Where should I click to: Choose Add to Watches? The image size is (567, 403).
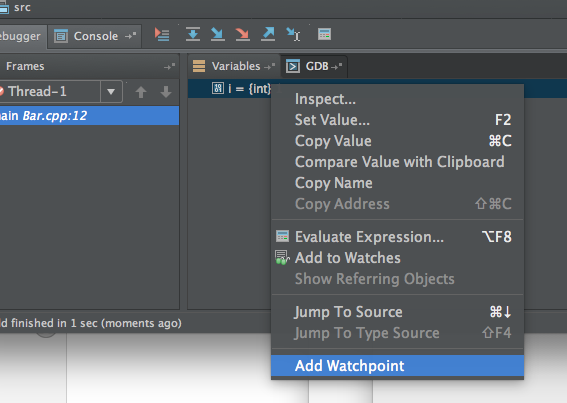coord(397,258)
